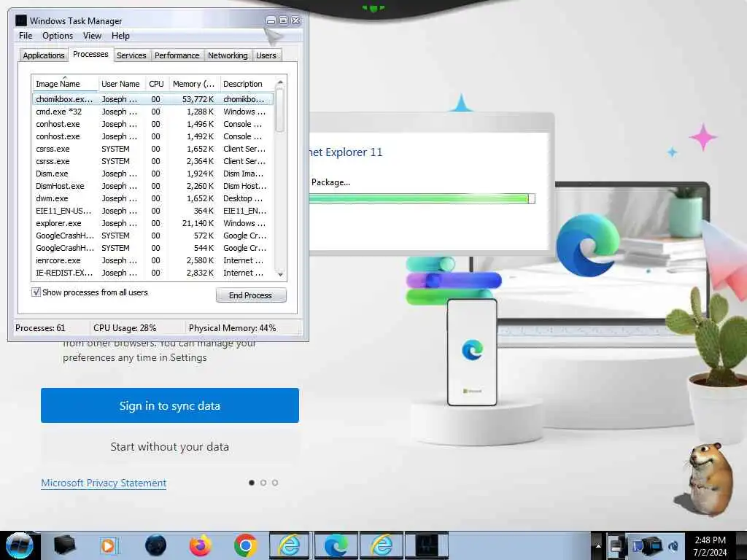Viewport: 747px width, 560px height.
Task: Select the Processes tab
Action: pyautogui.click(x=90, y=54)
